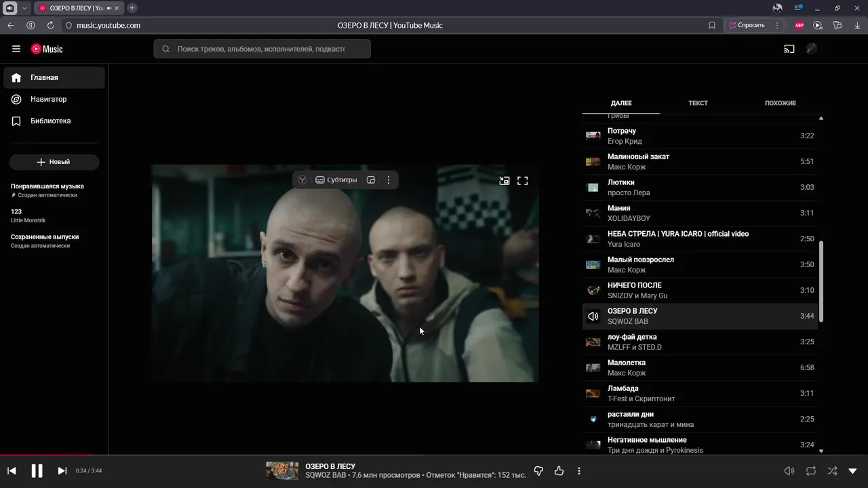This screenshot has height=488, width=868.
Task: Open the account avatar menu
Action: pyautogui.click(x=811, y=49)
